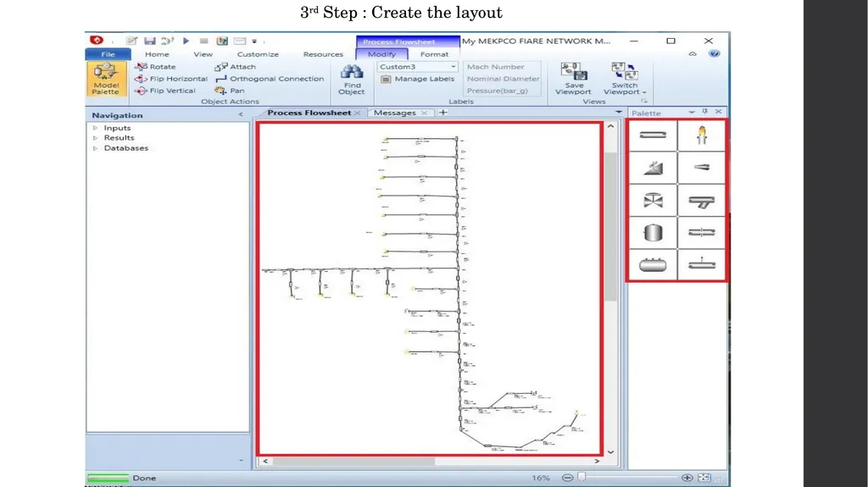This screenshot has height=487, width=868.
Task: Expand the Results tree node
Action: click(95, 138)
